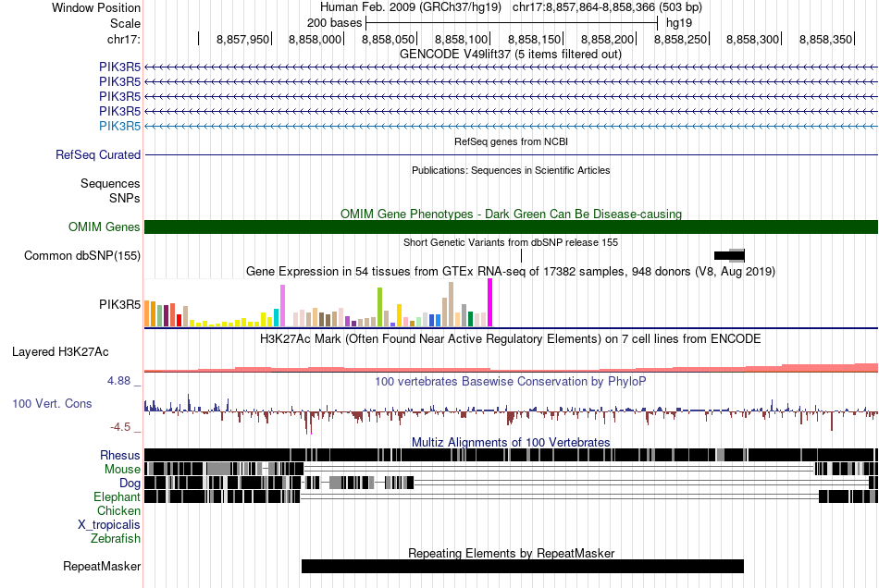Click the -4.5 lower scale value
Viewport: 879px width, 588px height.
click(x=120, y=427)
